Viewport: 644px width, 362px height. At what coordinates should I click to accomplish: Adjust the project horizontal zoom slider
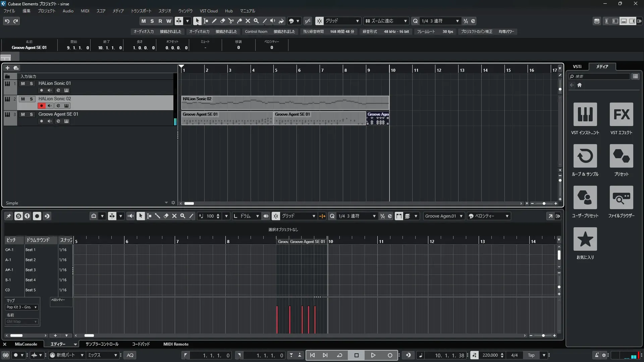(x=544, y=203)
